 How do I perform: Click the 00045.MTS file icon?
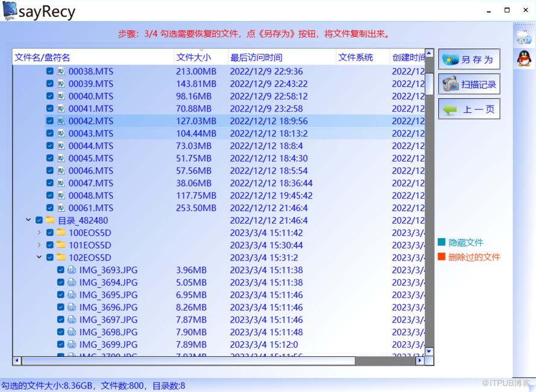point(61,158)
